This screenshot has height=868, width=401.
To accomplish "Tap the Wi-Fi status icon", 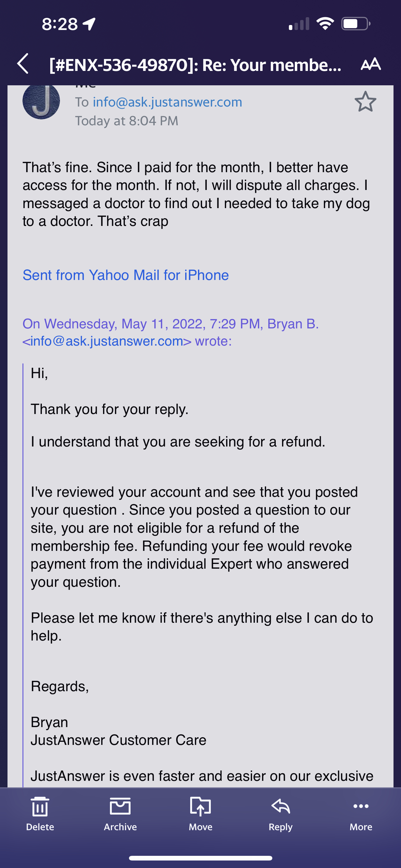I will [325, 23].
